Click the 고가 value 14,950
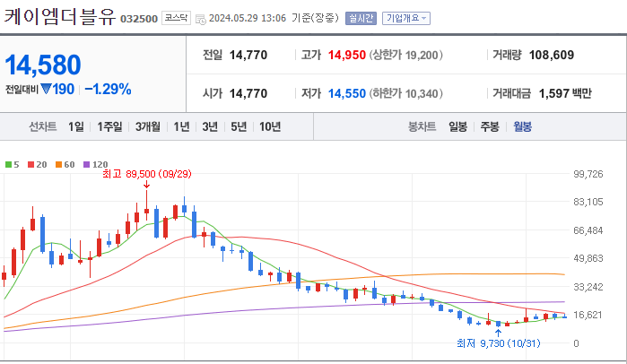The height and width of the screenshot is (364, 627). click(347, 56)
